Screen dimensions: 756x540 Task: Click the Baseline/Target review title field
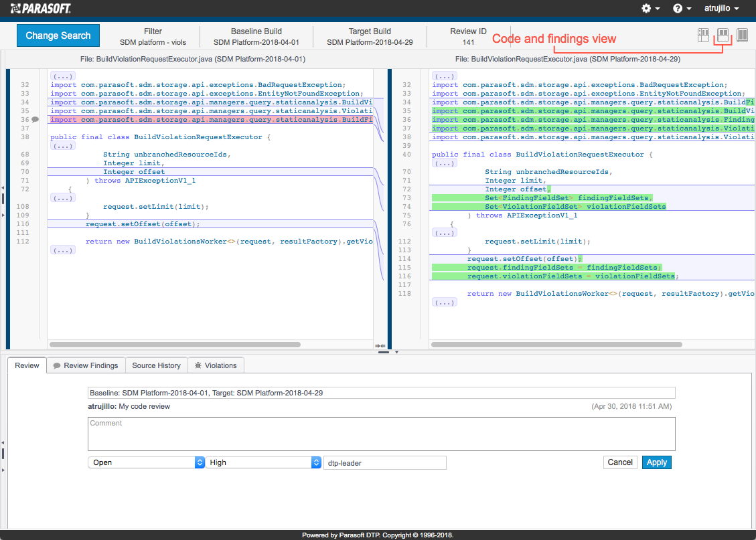382,393
